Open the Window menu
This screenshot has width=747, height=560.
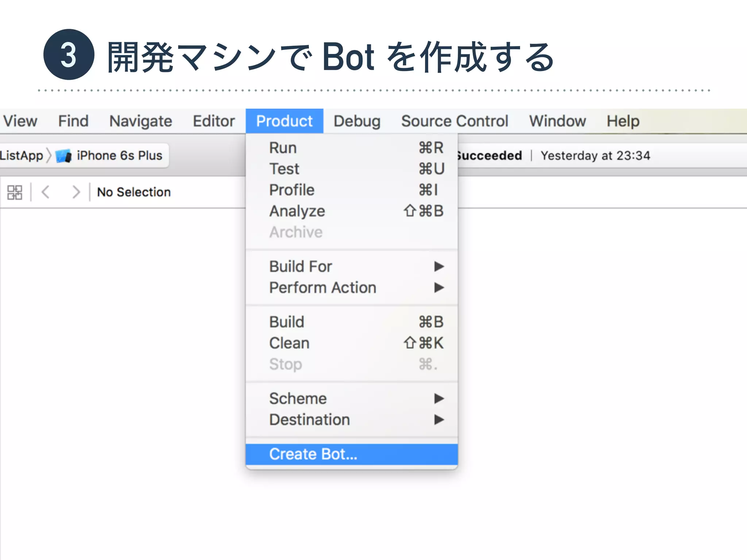pyautogui.click(x=558, y=121)
